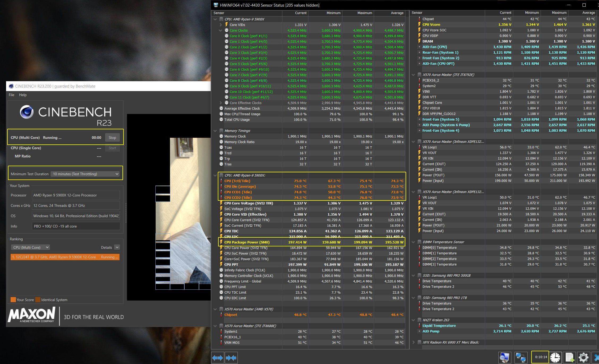599x364 pixels.
Task: Open HWiNFO sensor settings gear icon
Action: click(583, 357)
